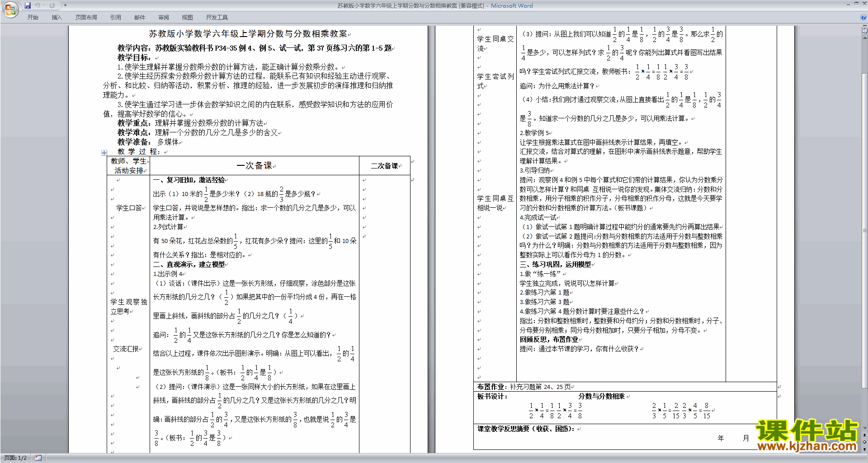Screen dimensions: 868x463
Task: Click the 板书设计 label
Action: [x=492, y=396]
